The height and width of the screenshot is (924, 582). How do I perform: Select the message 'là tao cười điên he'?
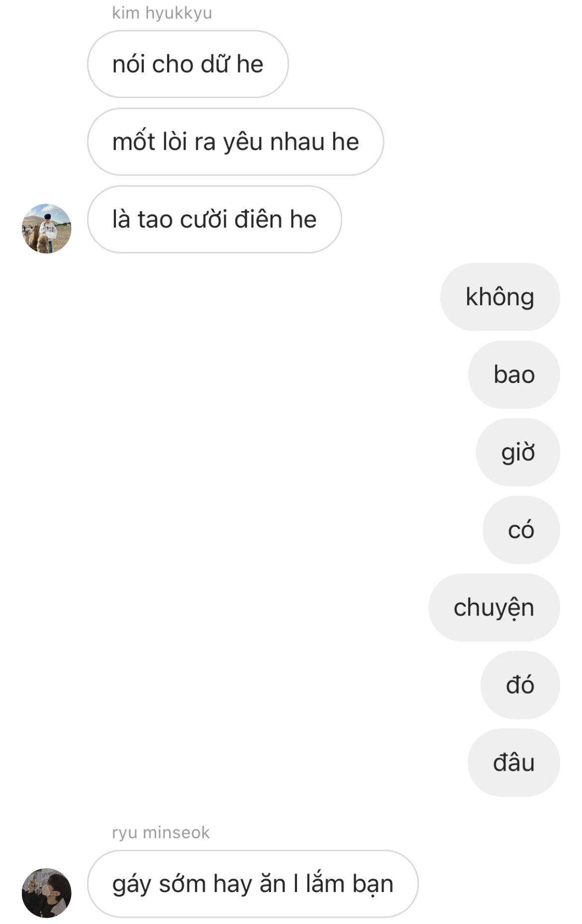pyautogui.click(x=215, y=220)
